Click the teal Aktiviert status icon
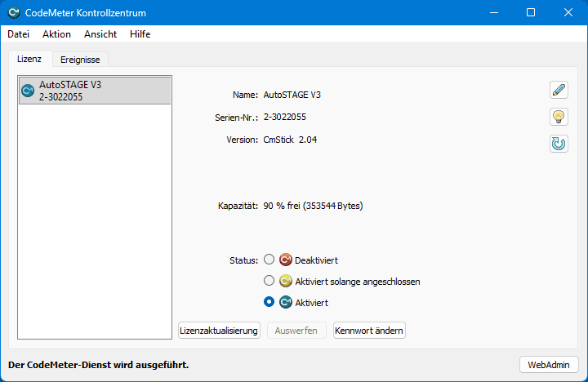This screenshot has height=382, width=588. pyautogui.click(x=285, y=302)
